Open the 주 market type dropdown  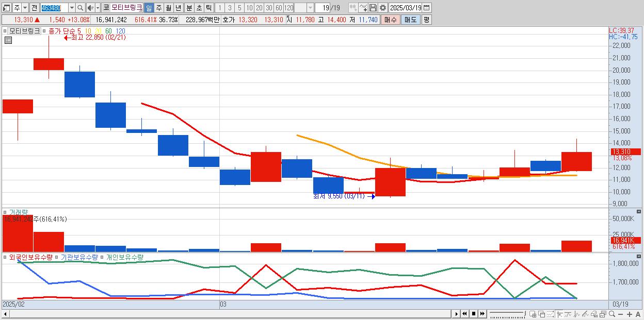tap(25, 8)
